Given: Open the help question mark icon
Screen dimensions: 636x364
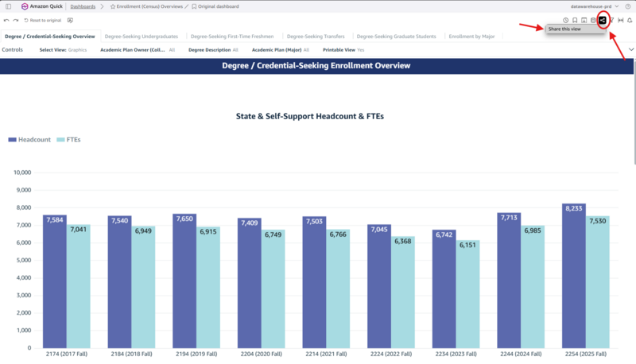Looking at the screenshot, I should (628, 6).
